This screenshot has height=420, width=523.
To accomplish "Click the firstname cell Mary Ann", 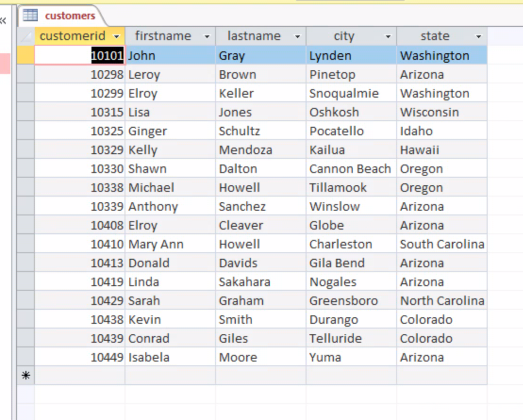I will click(170, 244).
